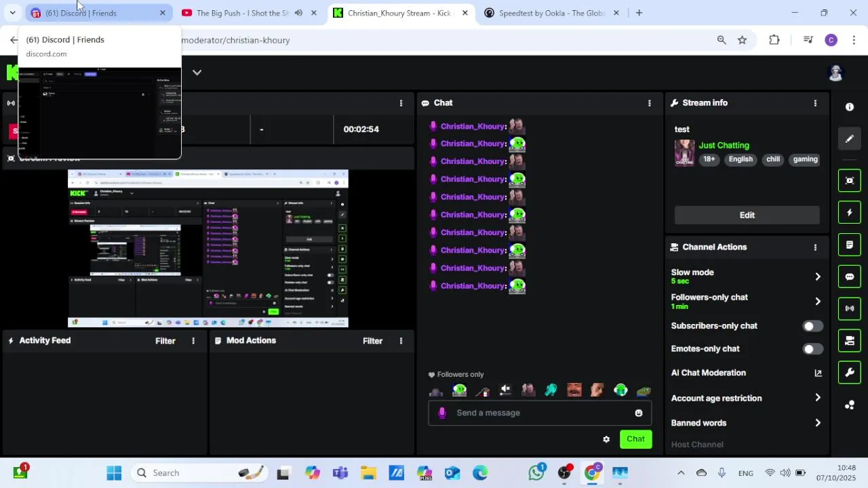Switch to Speedtest by Ookla tab

click(551, 13)
